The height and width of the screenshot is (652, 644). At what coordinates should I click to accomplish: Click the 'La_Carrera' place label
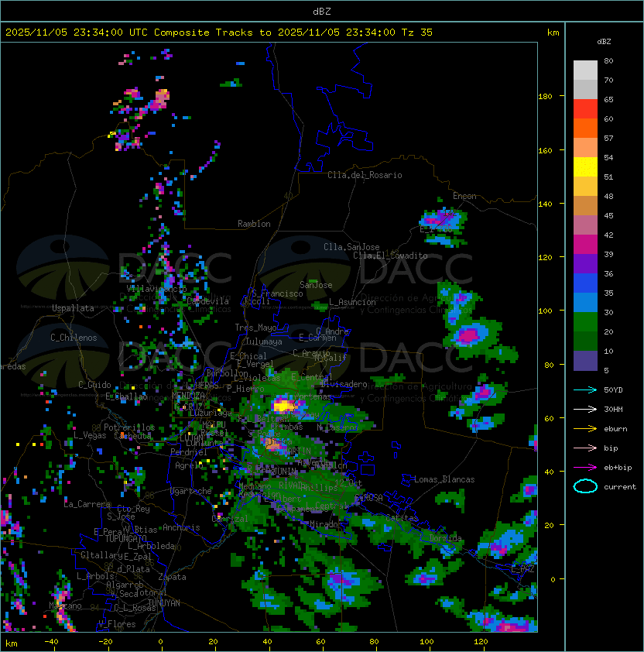click(x=87, y=504)
